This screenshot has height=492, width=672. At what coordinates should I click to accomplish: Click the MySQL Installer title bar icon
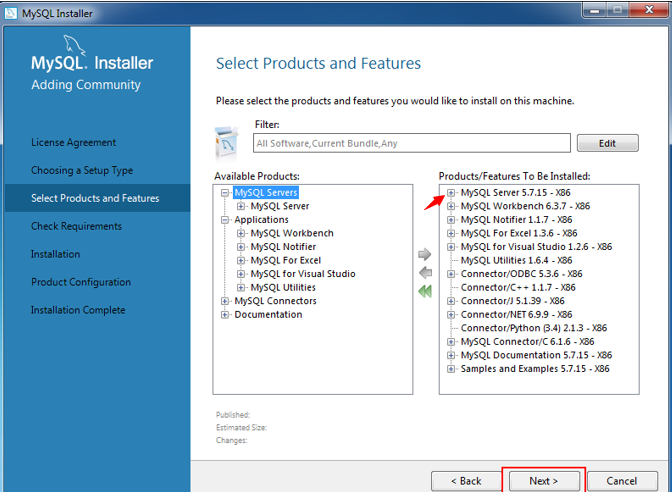pyautogui.click(x=10, y=13)
